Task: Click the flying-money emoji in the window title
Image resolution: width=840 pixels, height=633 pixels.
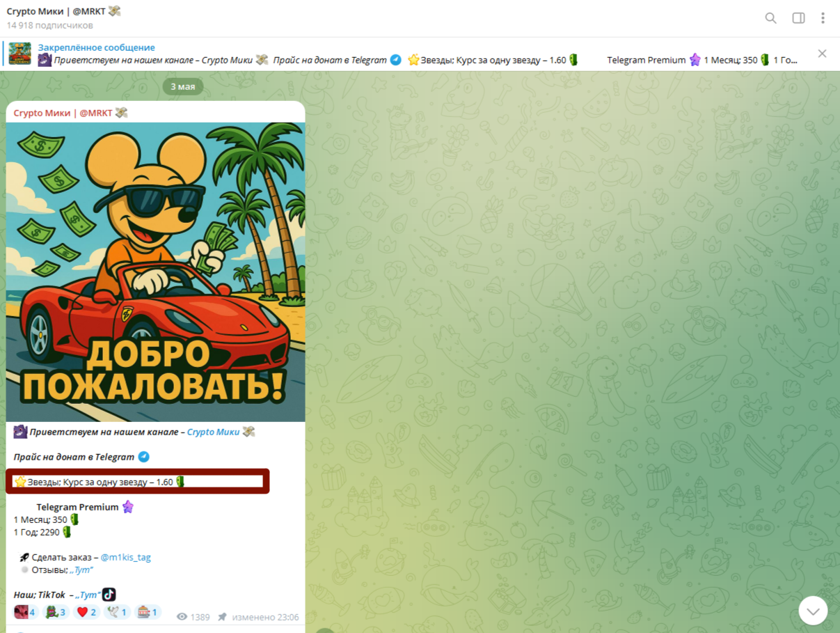Action: [x=115, y=11]
